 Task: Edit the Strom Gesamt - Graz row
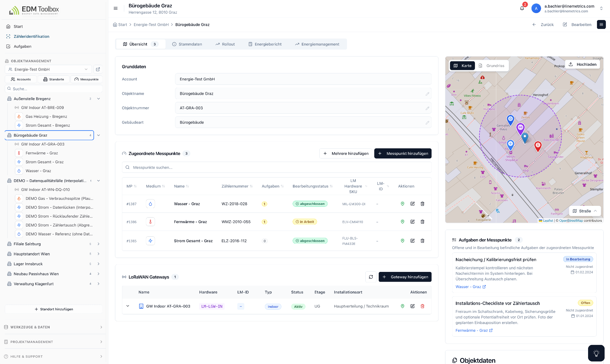tap(412, 241)
